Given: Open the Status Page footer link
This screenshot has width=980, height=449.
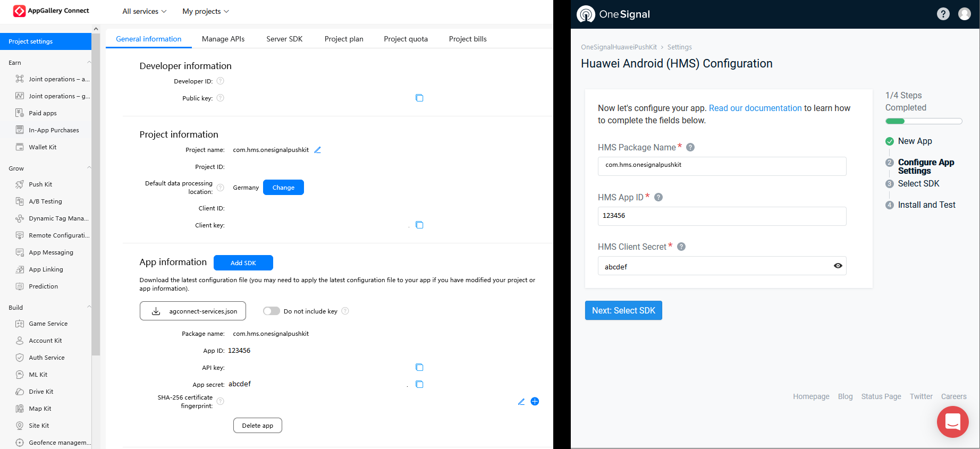Looking at the screenshot, I should (881, 396).
